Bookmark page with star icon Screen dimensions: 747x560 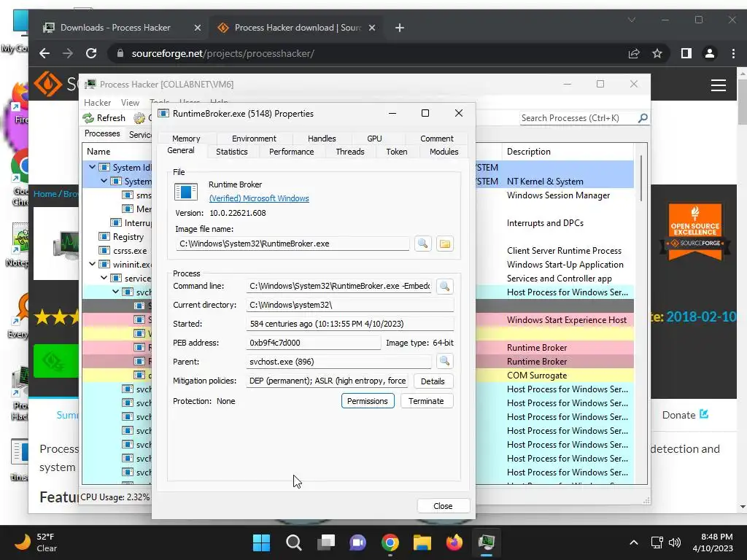657,53
